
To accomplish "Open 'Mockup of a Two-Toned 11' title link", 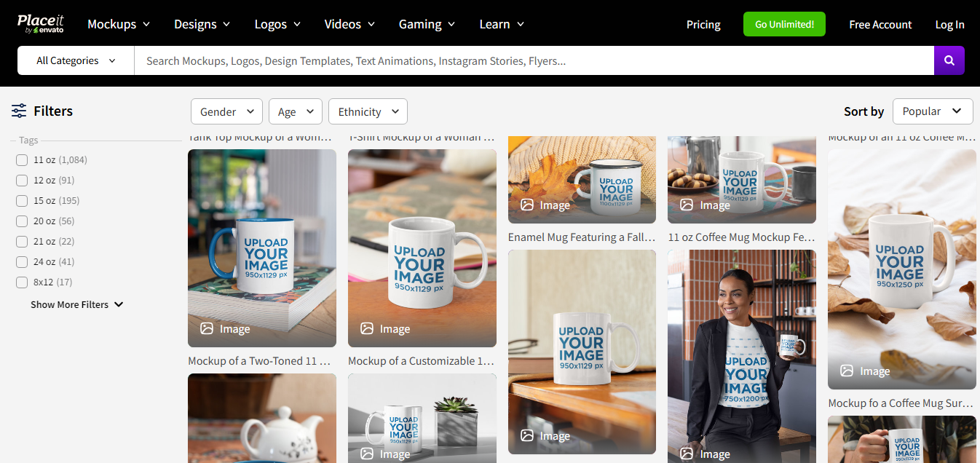I will pyautogui.click(x=260, y=360).
